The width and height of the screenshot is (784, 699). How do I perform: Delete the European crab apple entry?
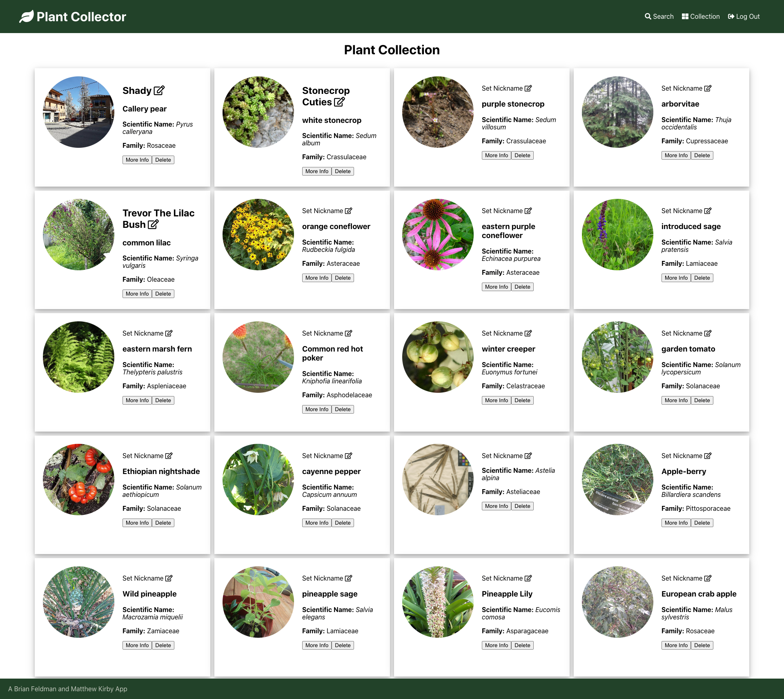(x=702, y=646)
